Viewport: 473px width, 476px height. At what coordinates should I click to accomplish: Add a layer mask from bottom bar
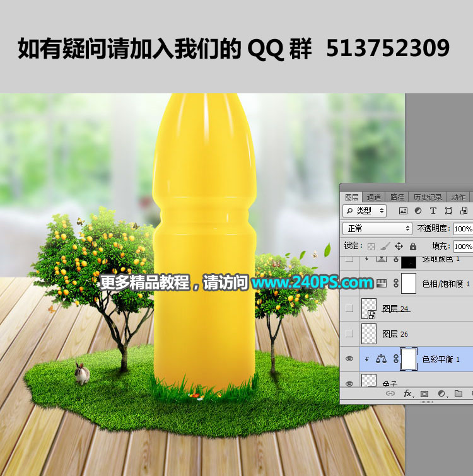[x=424, y=393]
